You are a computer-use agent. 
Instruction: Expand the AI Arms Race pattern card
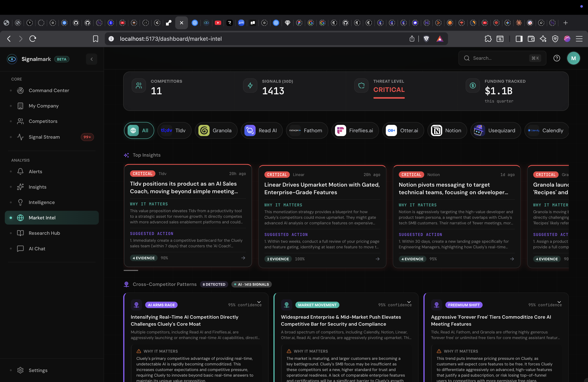pos(259,302)
